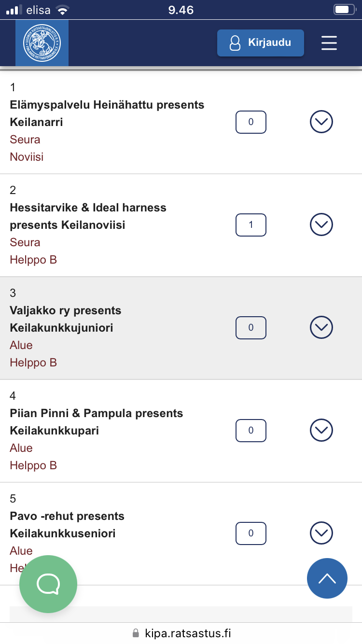This screenshot has height=644, width=362.
Task: Expand class 3 Keilakunkkujuniori chevron
Action: pos(321,327)
